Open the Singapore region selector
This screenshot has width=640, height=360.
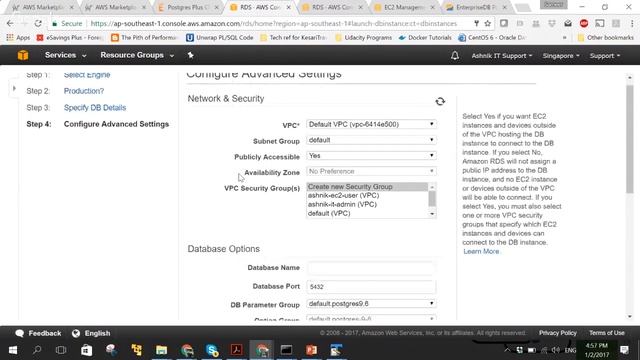(x=561, y=56)
